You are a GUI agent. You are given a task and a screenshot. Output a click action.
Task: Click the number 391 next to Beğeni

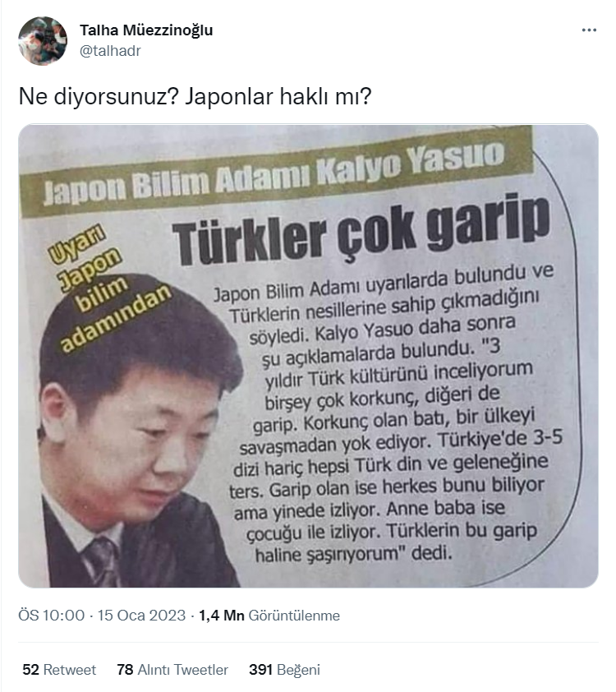pyautogui.click(x=260, y=670)
